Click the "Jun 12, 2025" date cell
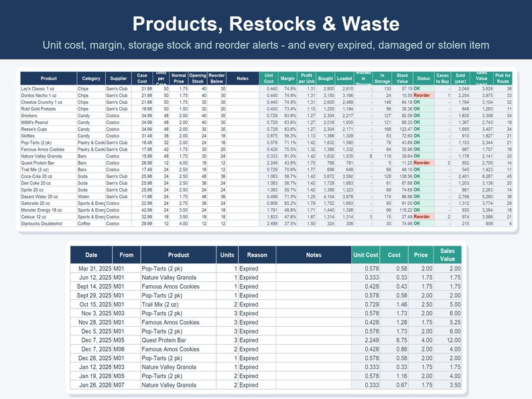This screenshot has height=399, width=532. [91, 277]
